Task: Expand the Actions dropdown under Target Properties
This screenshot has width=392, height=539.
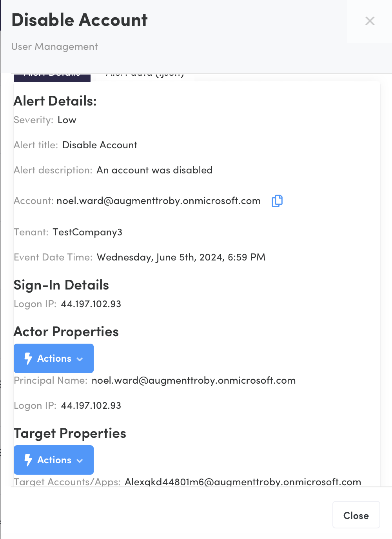Action: click(54, 460)
